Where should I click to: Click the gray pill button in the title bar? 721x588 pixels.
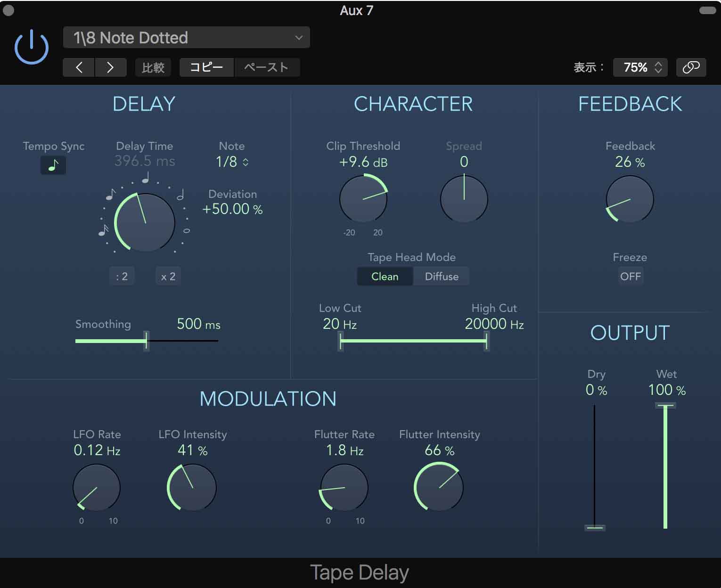click(707, 10)
